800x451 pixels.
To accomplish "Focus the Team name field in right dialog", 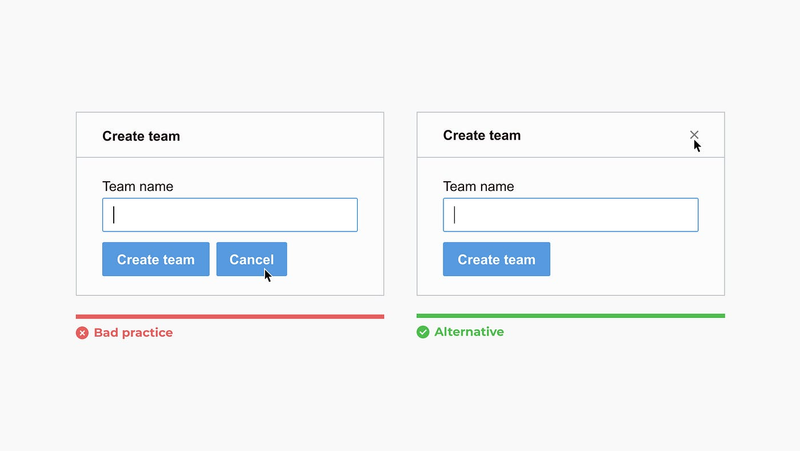I will pos(570,215).
